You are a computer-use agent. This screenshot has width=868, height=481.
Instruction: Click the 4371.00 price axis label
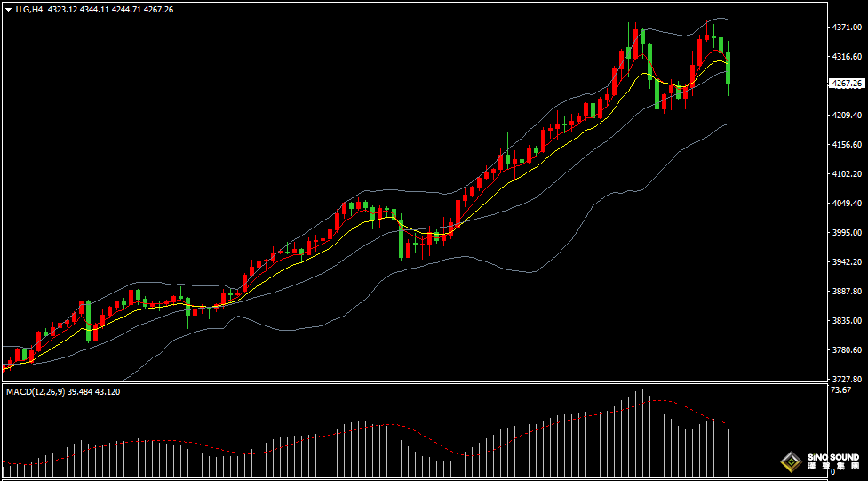(846, 28)
